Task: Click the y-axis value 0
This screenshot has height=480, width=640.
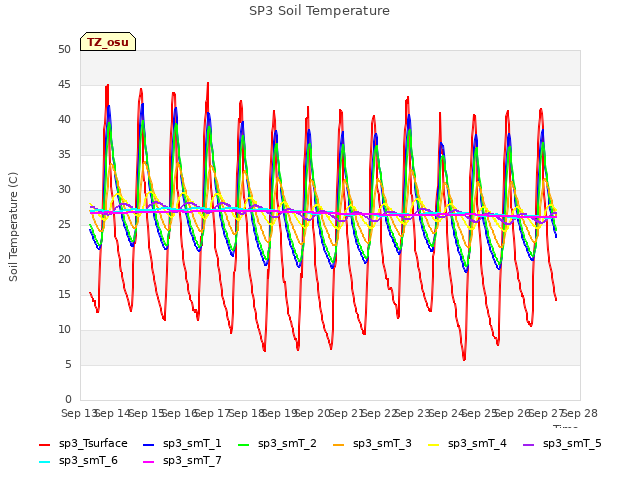Action: [x=68, y=399]
